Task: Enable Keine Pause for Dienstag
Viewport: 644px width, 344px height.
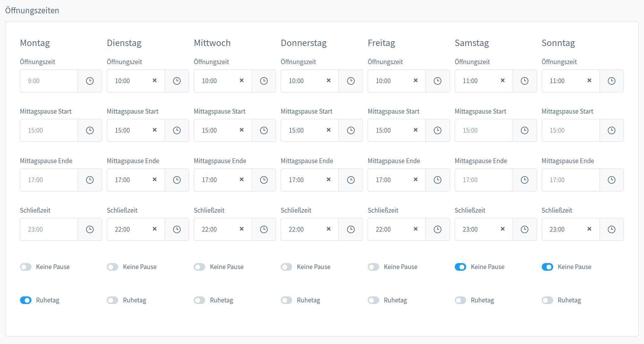Action: (112, 267)
